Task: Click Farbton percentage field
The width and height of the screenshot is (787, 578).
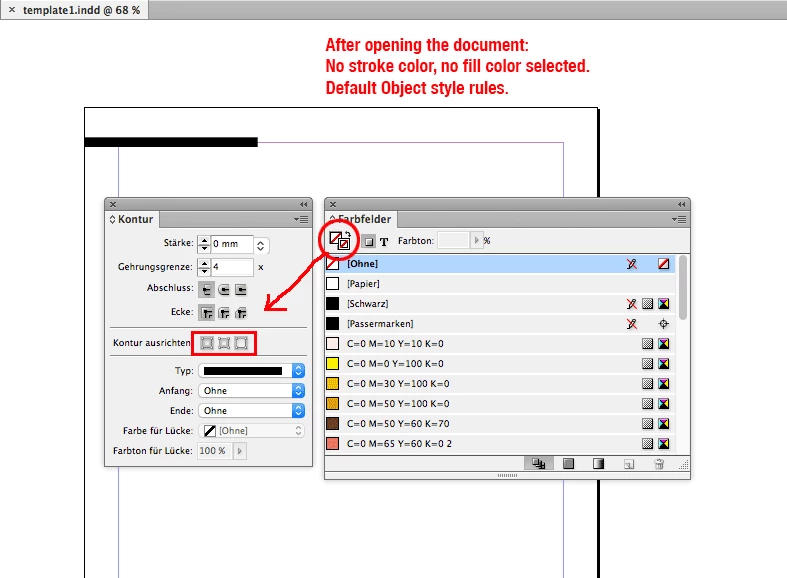Action: (x=453, y=240)
